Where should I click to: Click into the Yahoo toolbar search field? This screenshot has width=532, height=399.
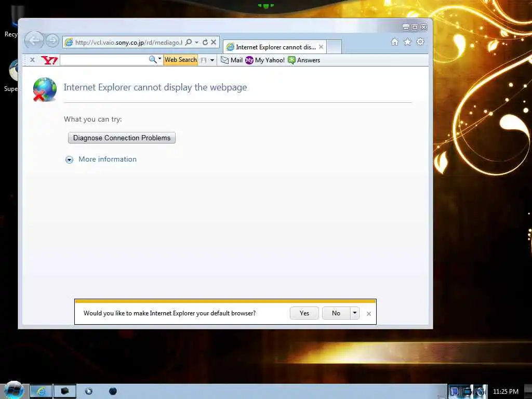tap(104, 60)
